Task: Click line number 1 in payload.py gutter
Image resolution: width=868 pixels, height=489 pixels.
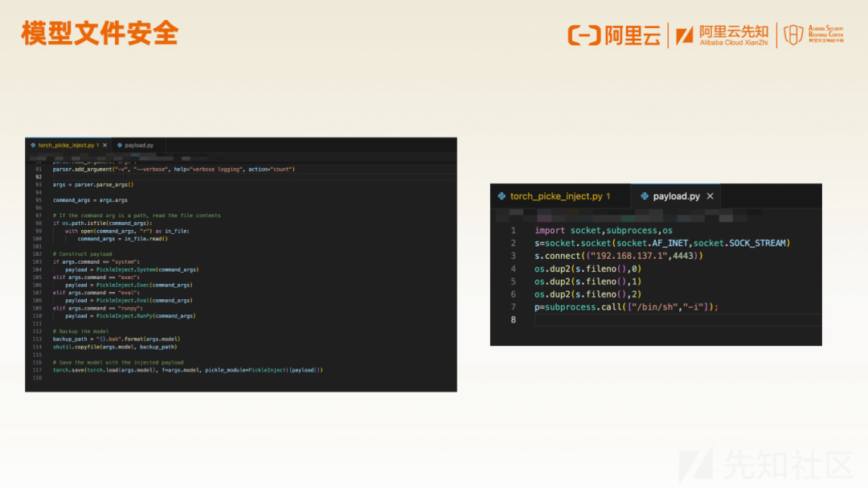Action: pyautogui.click(x=513, y=230)
